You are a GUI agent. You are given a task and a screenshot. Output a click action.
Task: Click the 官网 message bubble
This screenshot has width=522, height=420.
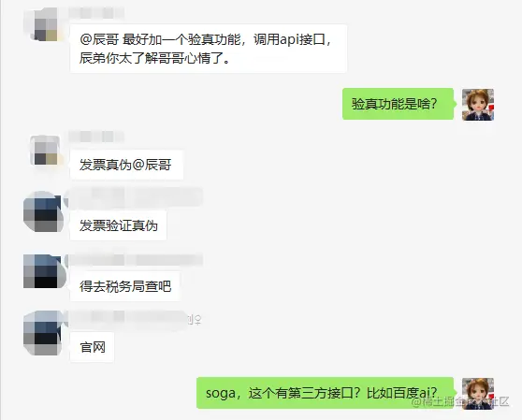point(93,347)
